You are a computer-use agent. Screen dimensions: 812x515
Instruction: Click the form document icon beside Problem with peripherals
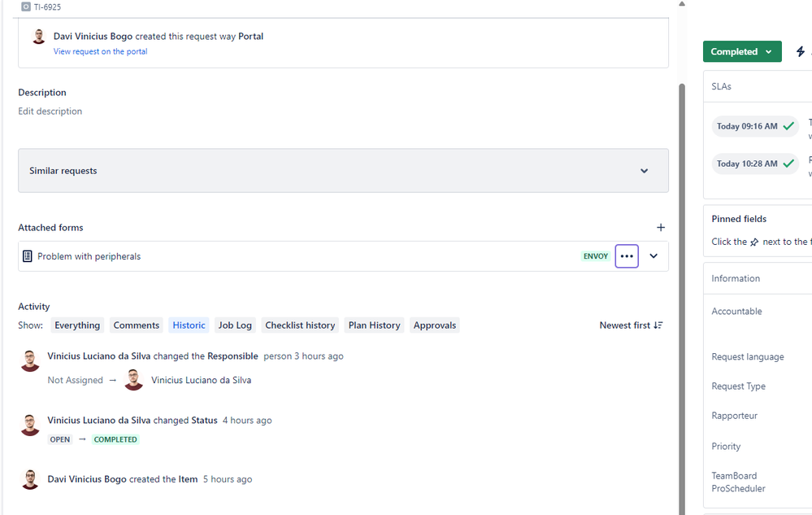28,256
